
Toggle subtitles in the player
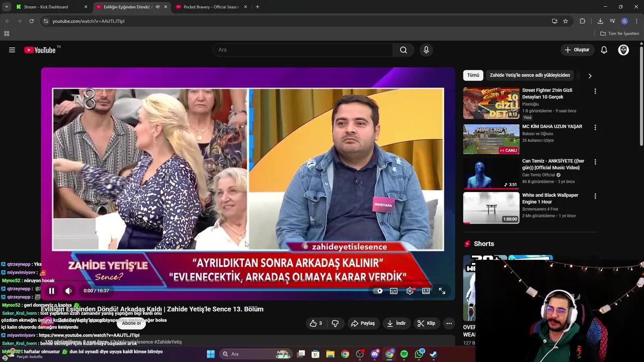[x=394, y=291]
